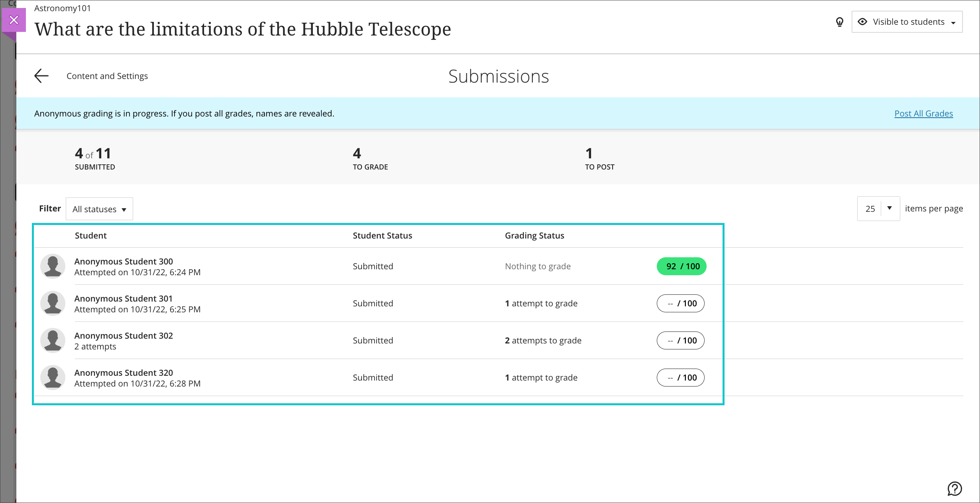
Task: Click the back arrow navigation icon
Action: (42, 75)
